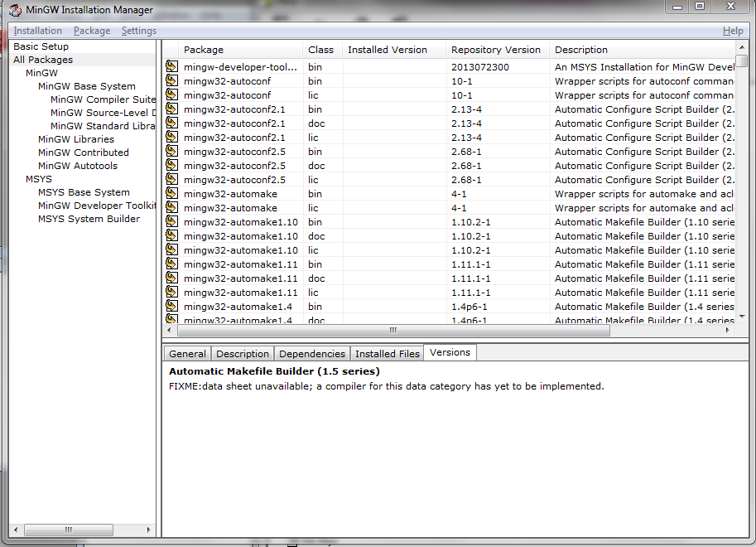This screenshot has height=547, width=756.
Task: Click package icon for mingw32-automake1.4 bin row
Action: point(171,306)
